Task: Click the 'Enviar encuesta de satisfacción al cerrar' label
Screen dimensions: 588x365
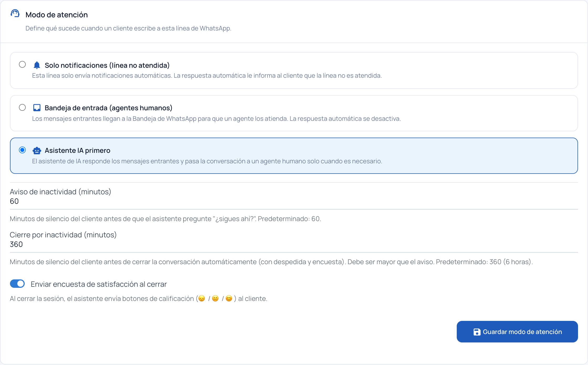Action: coord(99,284)
